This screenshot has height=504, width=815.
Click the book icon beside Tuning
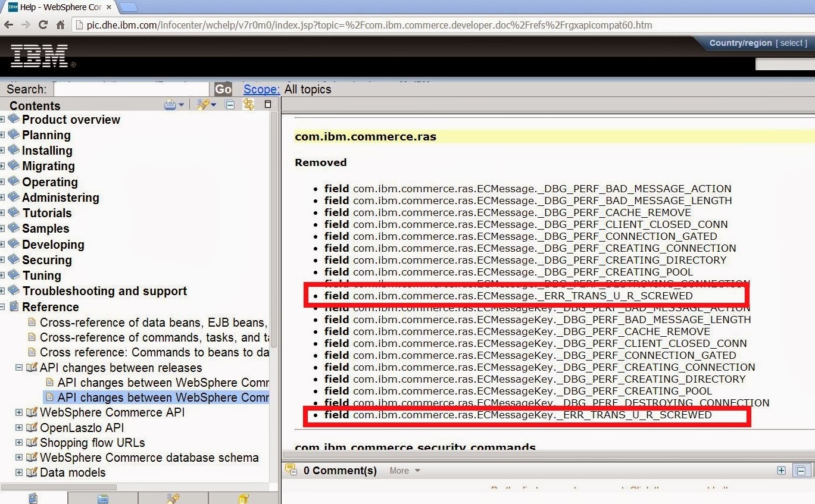coord(14,275)
